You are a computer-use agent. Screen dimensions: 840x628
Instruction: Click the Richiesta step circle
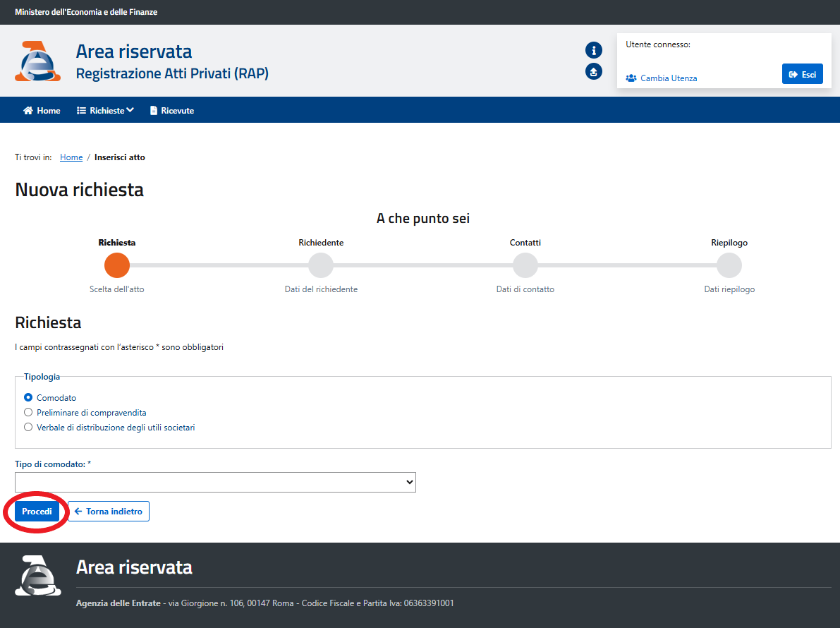117,265
